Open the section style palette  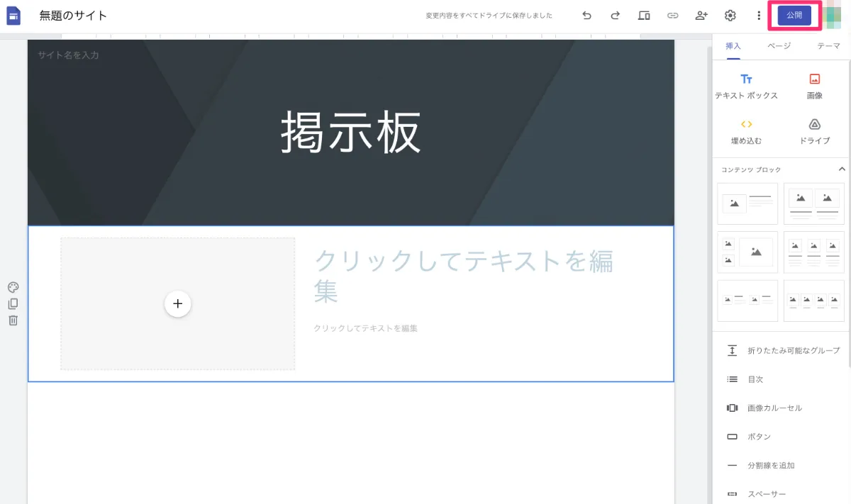(x=12, y=287)
